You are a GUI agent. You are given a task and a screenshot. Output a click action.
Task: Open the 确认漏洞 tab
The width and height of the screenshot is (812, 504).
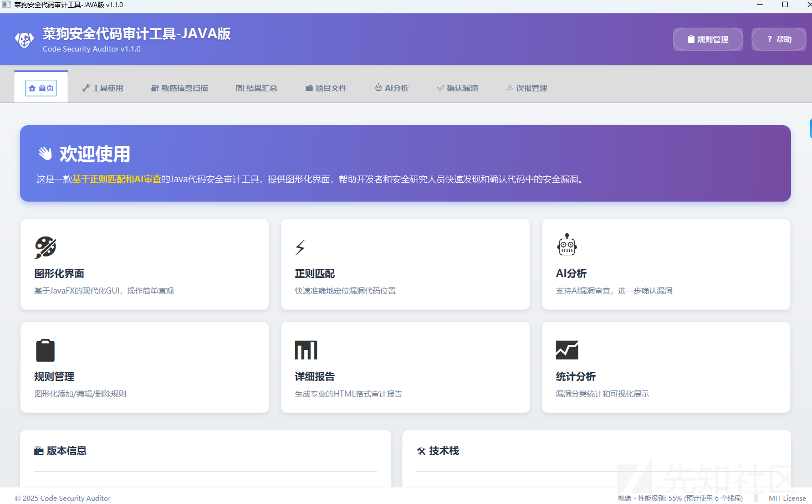[x=457, y=88]
